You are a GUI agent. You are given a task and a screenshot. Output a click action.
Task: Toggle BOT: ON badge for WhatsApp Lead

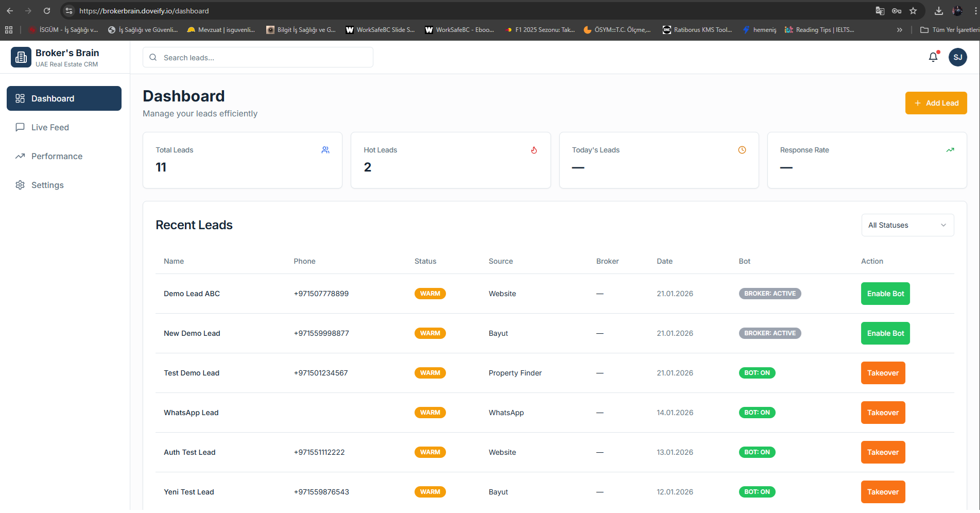[757, 412]
